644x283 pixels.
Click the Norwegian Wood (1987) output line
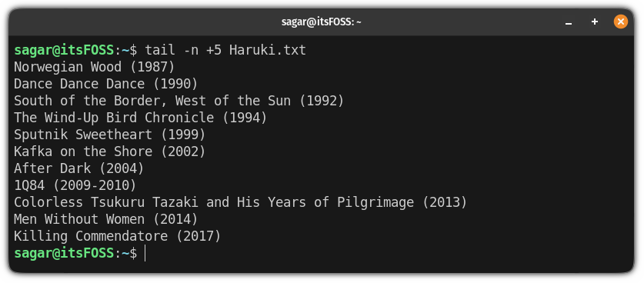[x=95, y=67]
